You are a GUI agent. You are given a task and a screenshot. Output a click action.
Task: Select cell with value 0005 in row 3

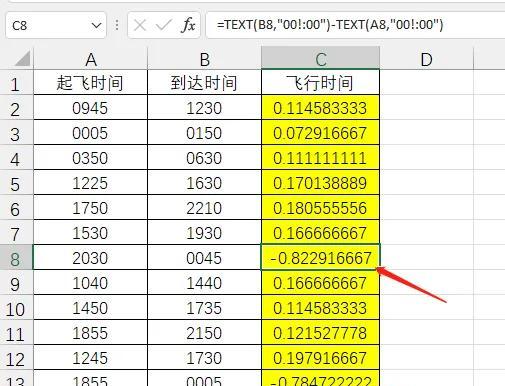pyautogui.click(x=91, y=133)
